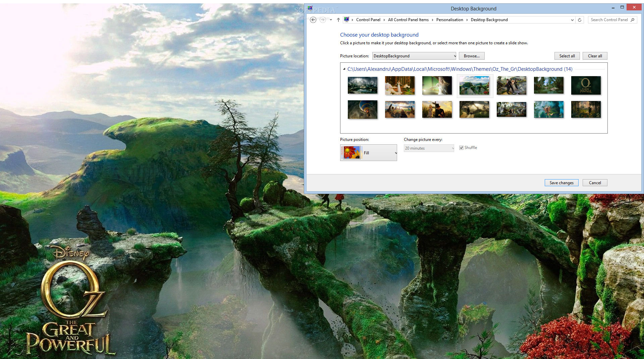
Task: Open the Picture position Fill dropdown
Action: 369,153
